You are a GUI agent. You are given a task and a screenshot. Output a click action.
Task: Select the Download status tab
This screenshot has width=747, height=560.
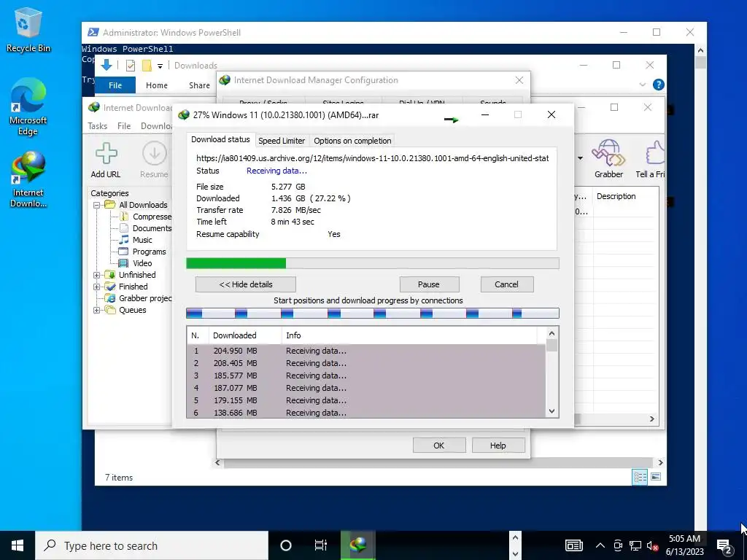coord(220,139)
